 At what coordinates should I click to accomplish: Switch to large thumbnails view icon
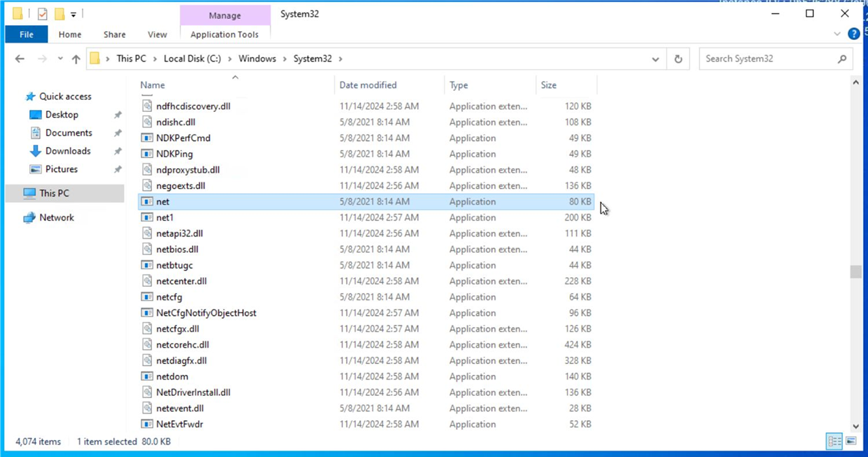point(851,441)
